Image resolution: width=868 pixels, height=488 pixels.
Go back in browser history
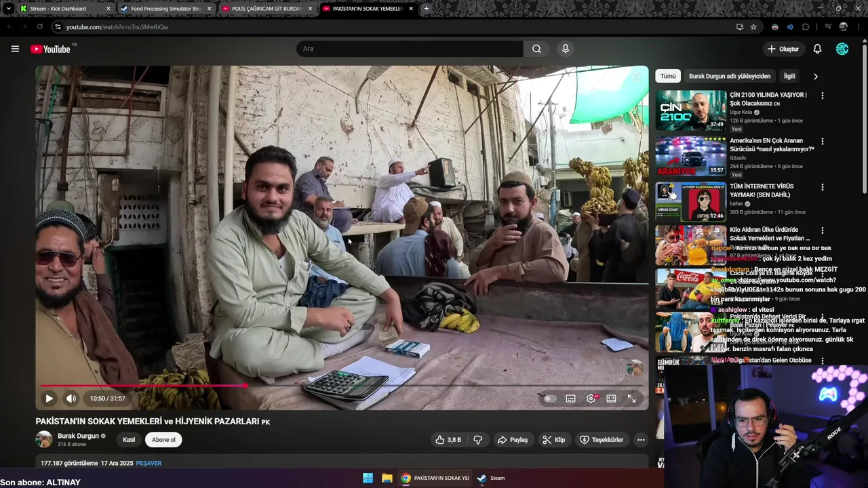[x=9, y=27]
